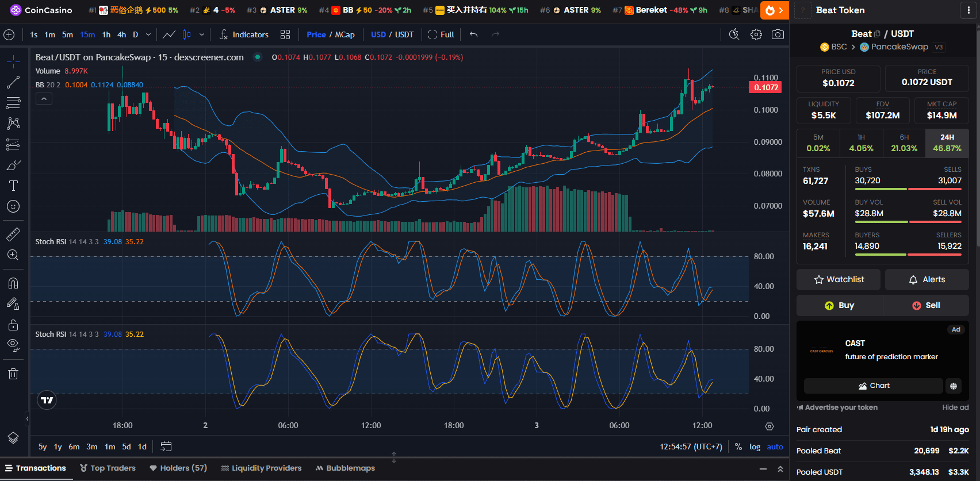Expand the timeframe interval dropdown arrow
The width and height of the screenshot is (980, 481).
pyautogui.click(x=148, y=34)
